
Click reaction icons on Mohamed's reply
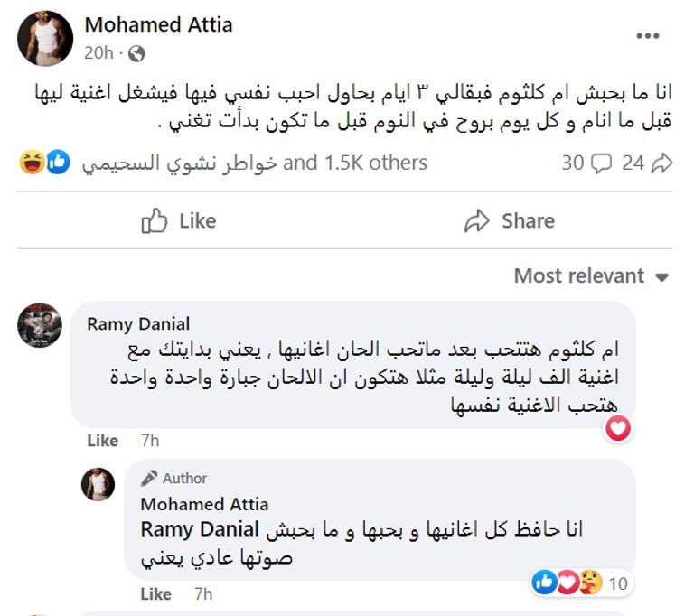(567, 583)
